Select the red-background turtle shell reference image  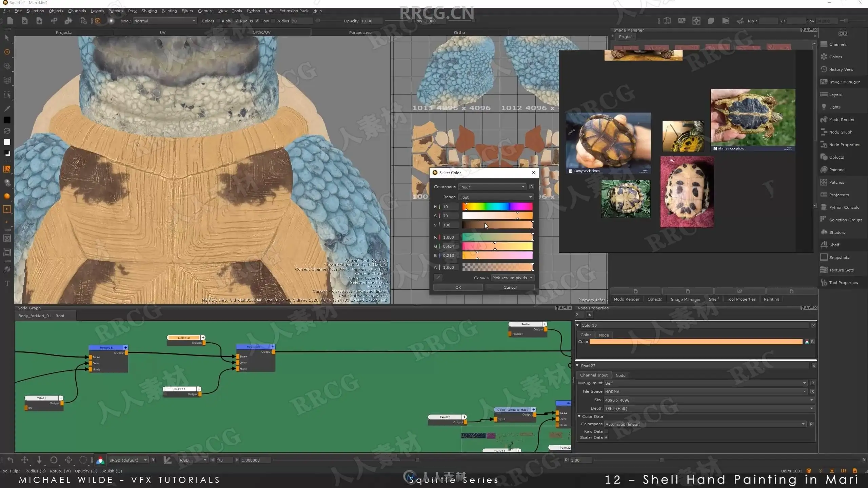[x=687, y=192]
